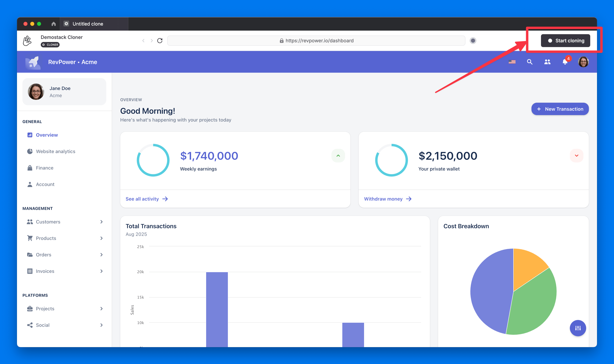
Task: Expand the Customers menu
Action: pyautogui.click(x=64, y=222)
